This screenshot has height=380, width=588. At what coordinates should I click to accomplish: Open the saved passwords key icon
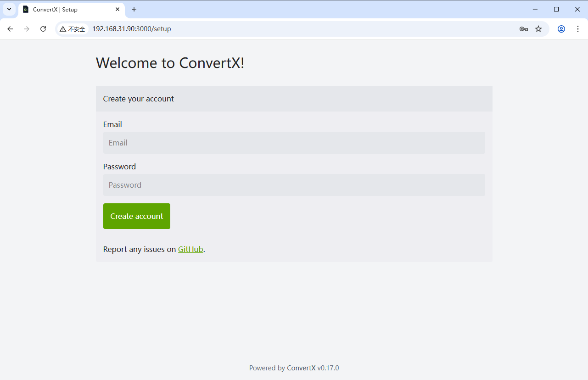pyautogui.click(x=524, y=29)
